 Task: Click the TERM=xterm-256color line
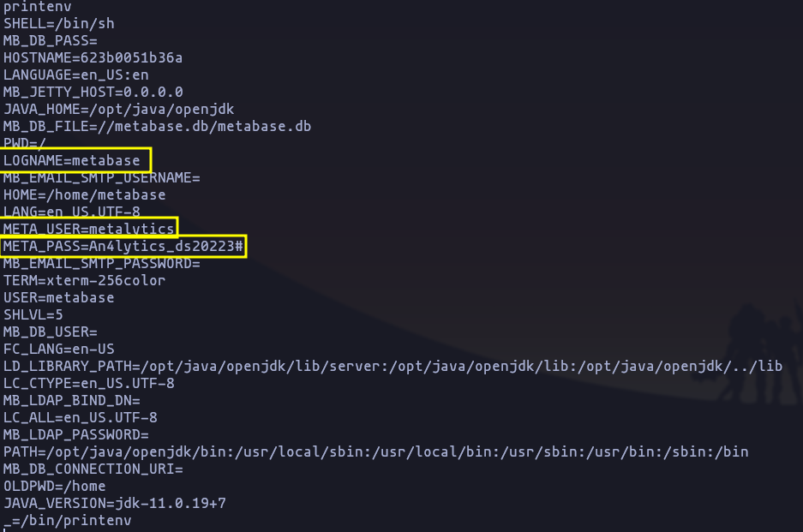85,281
